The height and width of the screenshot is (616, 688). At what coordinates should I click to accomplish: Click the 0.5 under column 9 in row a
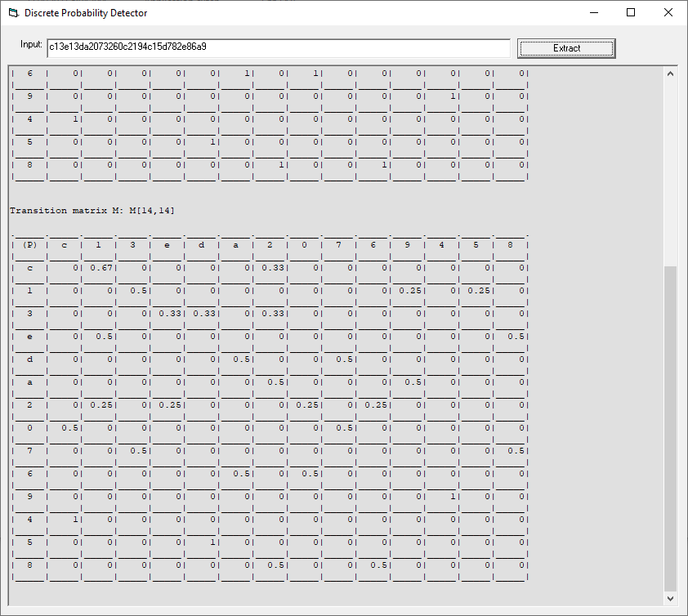coord(413,382)
